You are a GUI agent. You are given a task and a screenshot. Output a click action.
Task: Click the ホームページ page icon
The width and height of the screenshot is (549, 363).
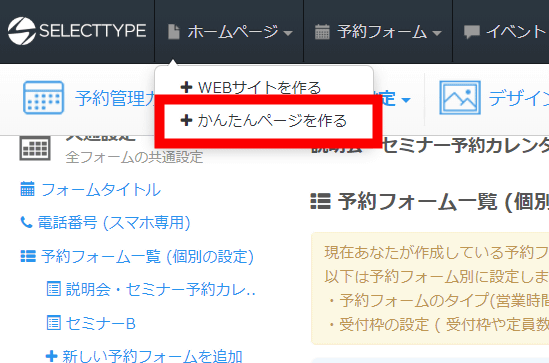pyautogui.click(x=174, y=32)
